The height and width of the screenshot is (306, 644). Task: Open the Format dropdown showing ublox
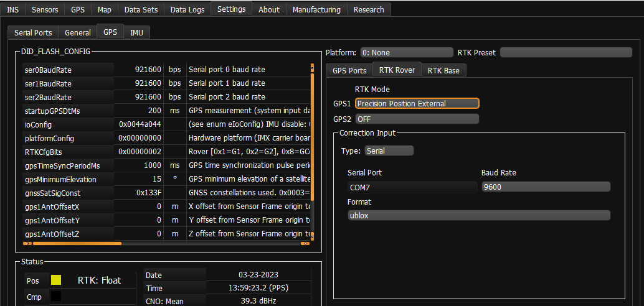click(479, 215)
